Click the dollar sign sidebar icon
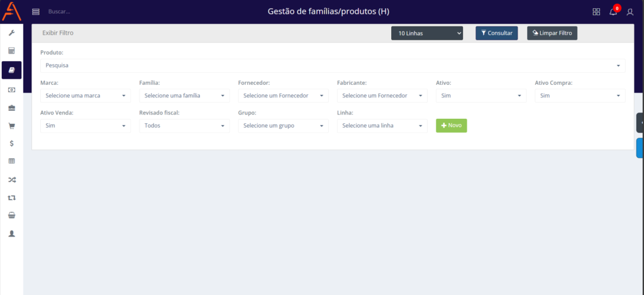Screen dimensions: 644x295 pos(11,143)
